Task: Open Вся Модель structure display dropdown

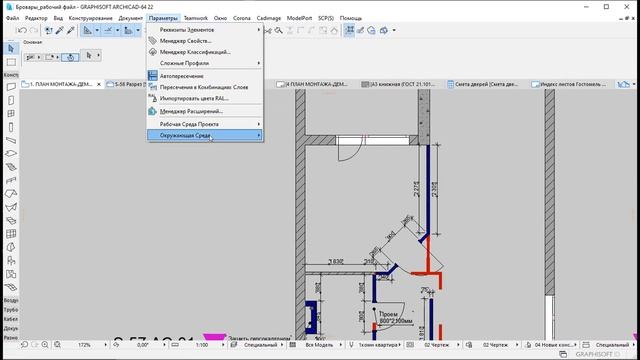Action: point(340,345)
